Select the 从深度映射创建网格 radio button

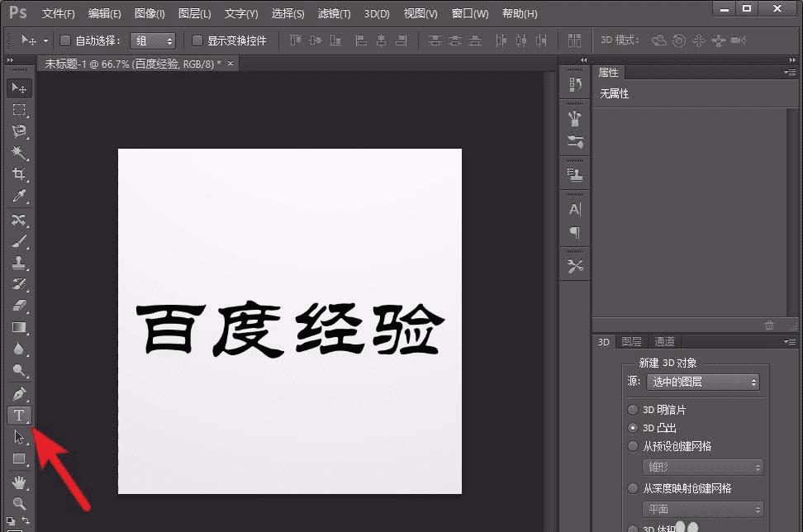pyautogui.click(x=633, y=488)
